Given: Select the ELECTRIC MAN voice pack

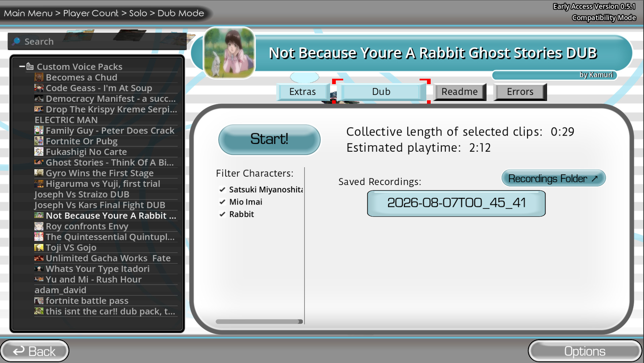Looking at the screenshot, I should (106, 120).
